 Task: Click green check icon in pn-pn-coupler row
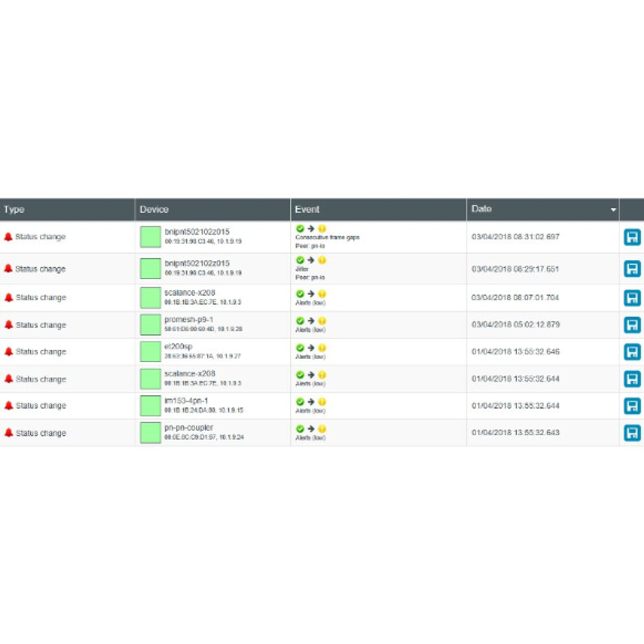click(x=300, y=429)
